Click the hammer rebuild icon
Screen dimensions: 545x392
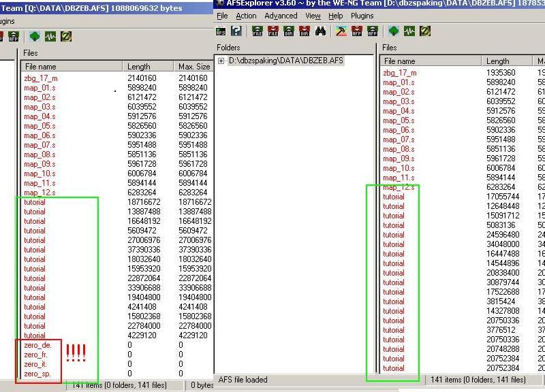[x=341, y=31]
